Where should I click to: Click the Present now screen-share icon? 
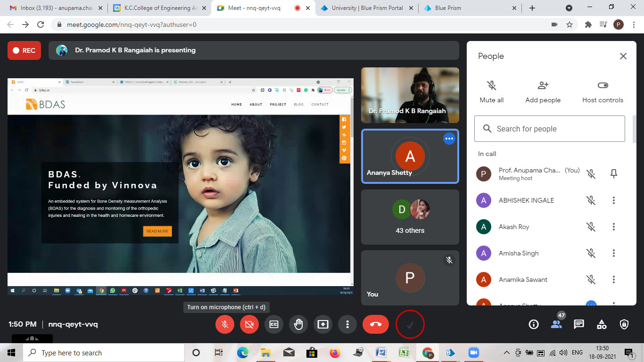pyautogui.click(x=323, y=324)
